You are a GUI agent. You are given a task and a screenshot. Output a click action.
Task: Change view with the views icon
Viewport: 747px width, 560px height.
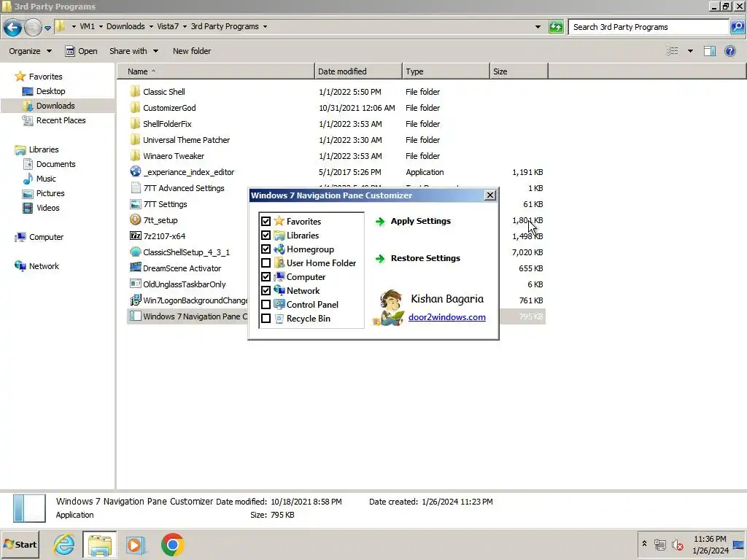point(672,51)
